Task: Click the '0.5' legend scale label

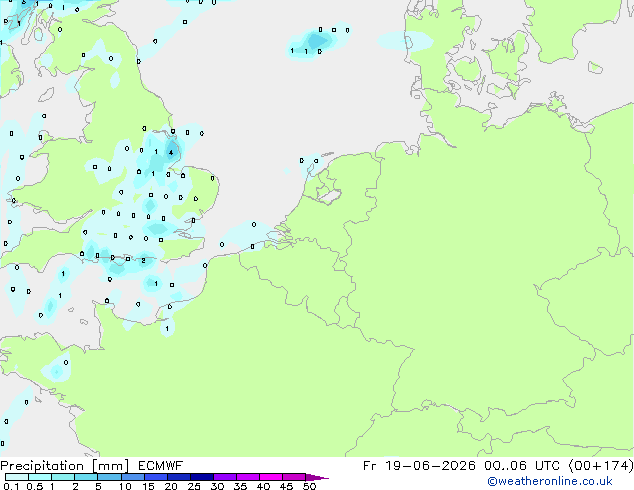Action: tap(35, 486)
